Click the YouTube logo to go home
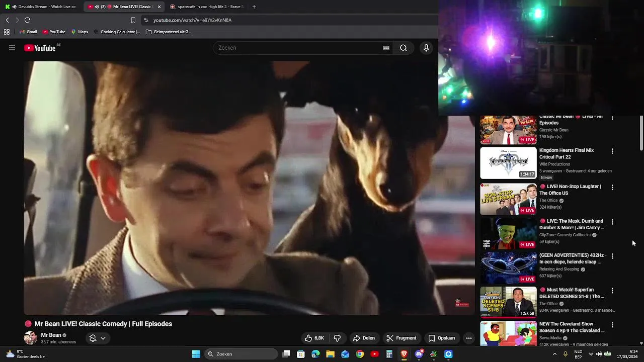The width and height of the screenshot is (644, 362). coord(39,48)
